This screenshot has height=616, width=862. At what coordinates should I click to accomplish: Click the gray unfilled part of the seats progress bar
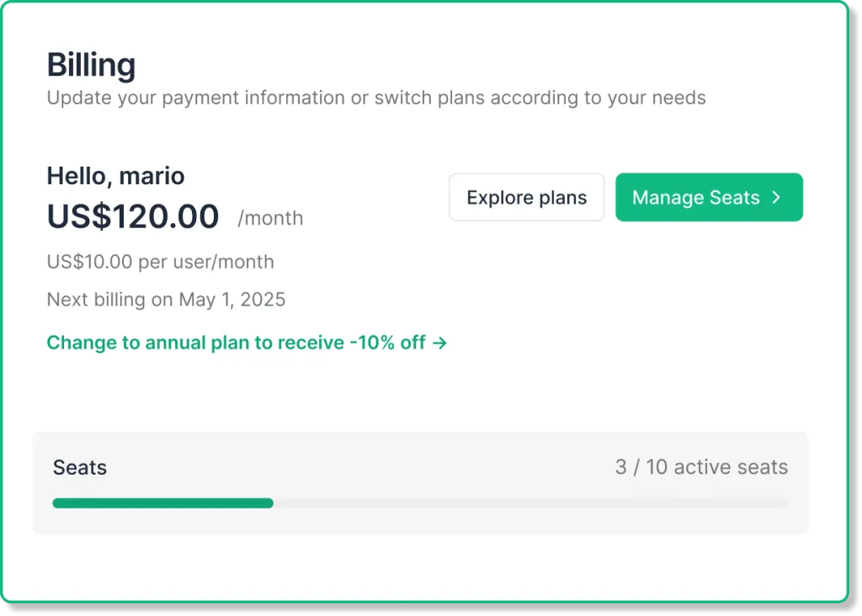[530, 502]
